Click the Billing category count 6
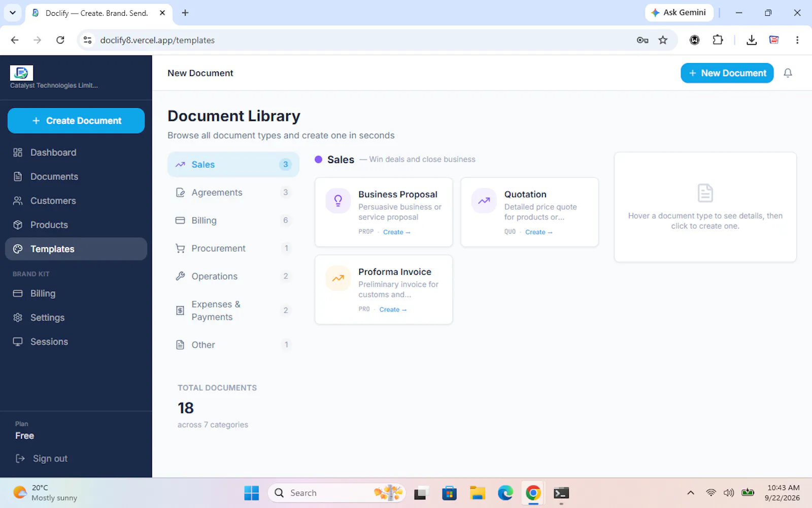Screen dimensions: 812x508 coord(286,220)
